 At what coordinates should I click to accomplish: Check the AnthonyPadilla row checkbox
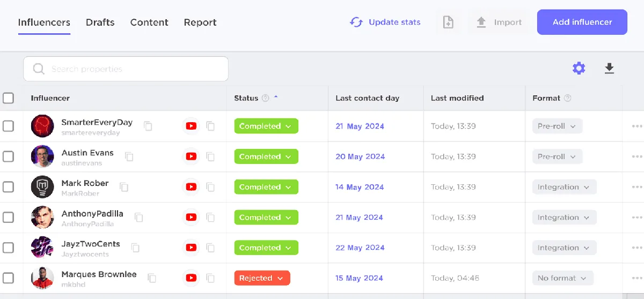(x=8, y=218)
